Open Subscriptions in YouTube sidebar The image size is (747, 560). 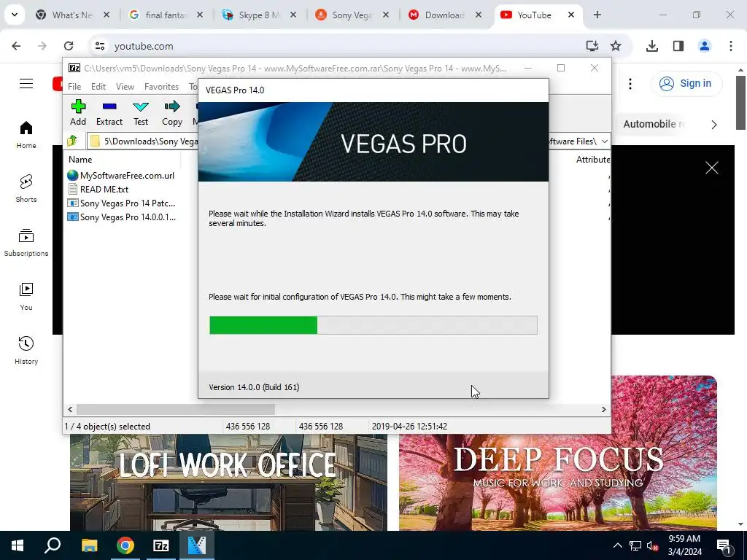tap(26, 243)
